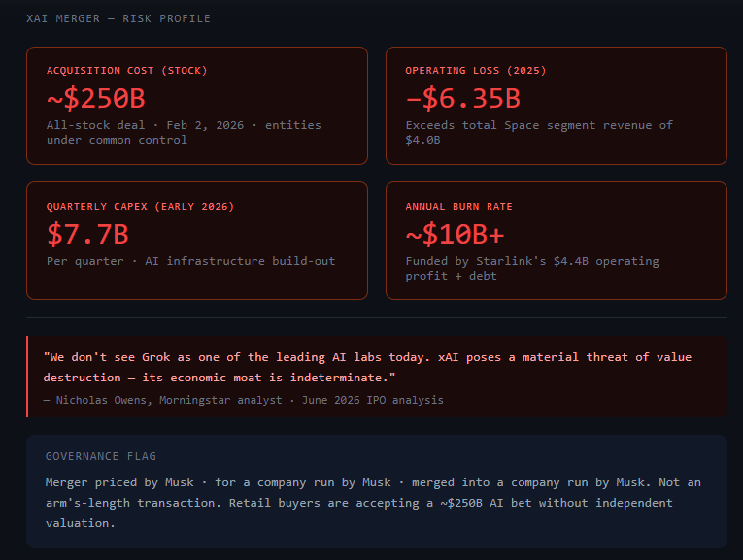
Task: Click the Grok analyst quote text
Action: pyautogui.click(x=367, y=367)
